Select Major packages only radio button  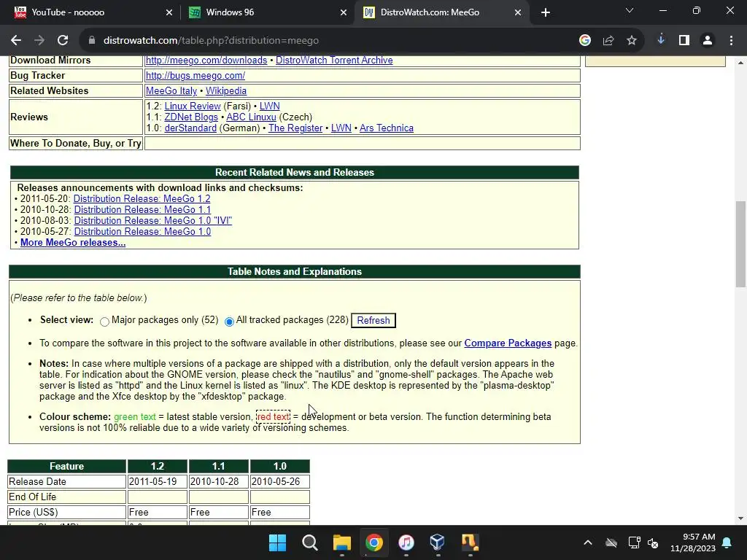pos(104,322)
